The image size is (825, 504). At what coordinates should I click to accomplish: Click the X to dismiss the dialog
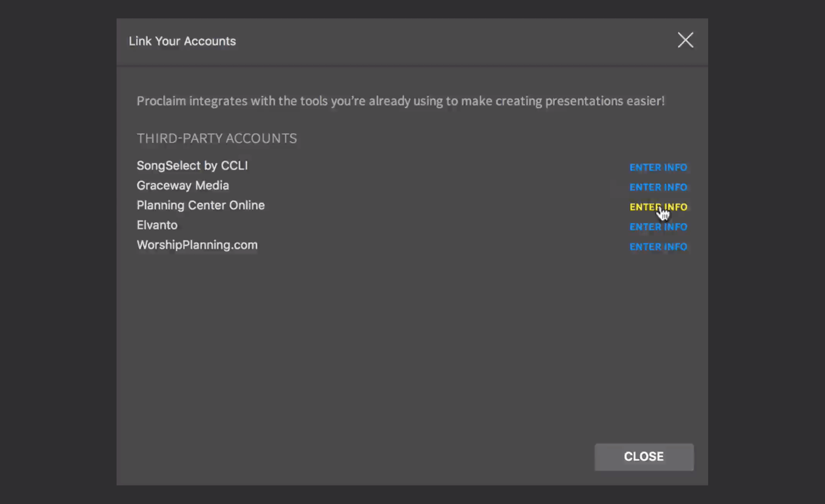(x=685, y=40)
